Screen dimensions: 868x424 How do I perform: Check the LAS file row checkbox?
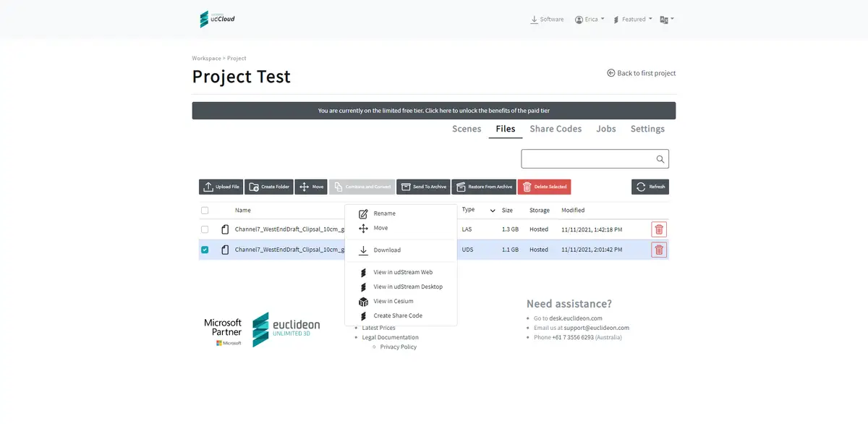pos(205,229)
